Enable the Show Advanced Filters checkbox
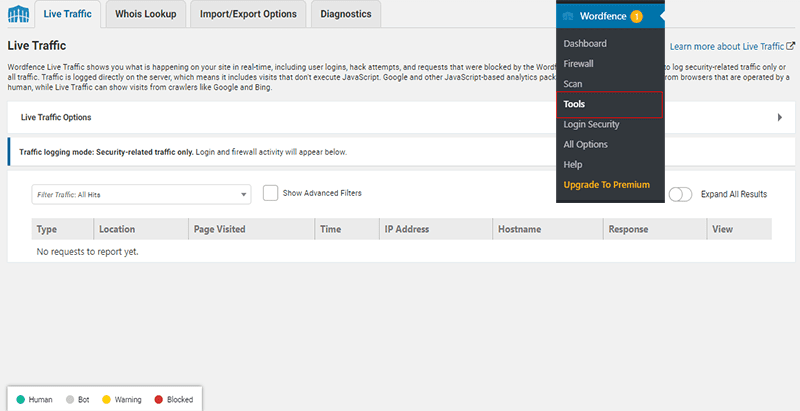 [x=270, y=193]
